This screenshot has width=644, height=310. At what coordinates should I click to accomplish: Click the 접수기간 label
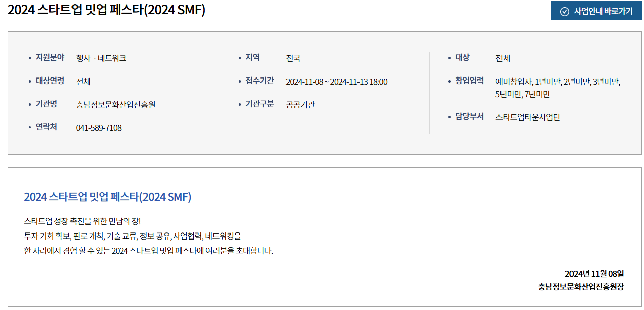259,81
